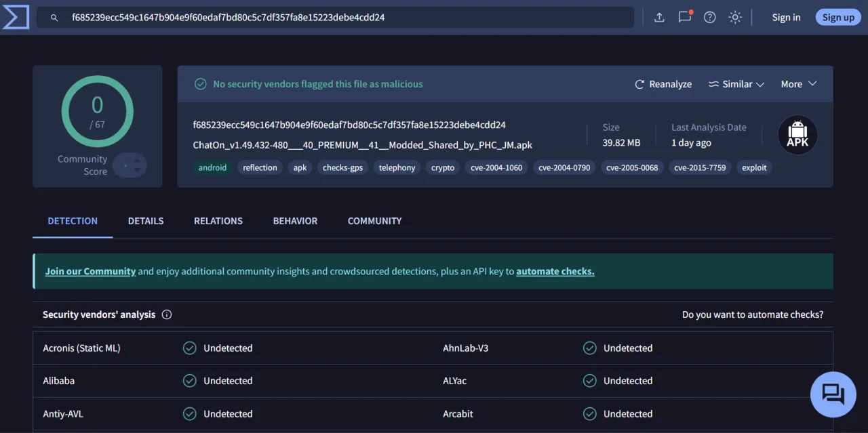Click the Security vendors' analysis heading
The height and width of the screenshot is (433, 868).
[99, 314]
